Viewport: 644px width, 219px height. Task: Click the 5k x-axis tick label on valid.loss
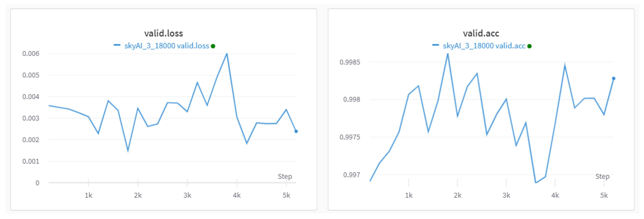(x=286, y=195)
